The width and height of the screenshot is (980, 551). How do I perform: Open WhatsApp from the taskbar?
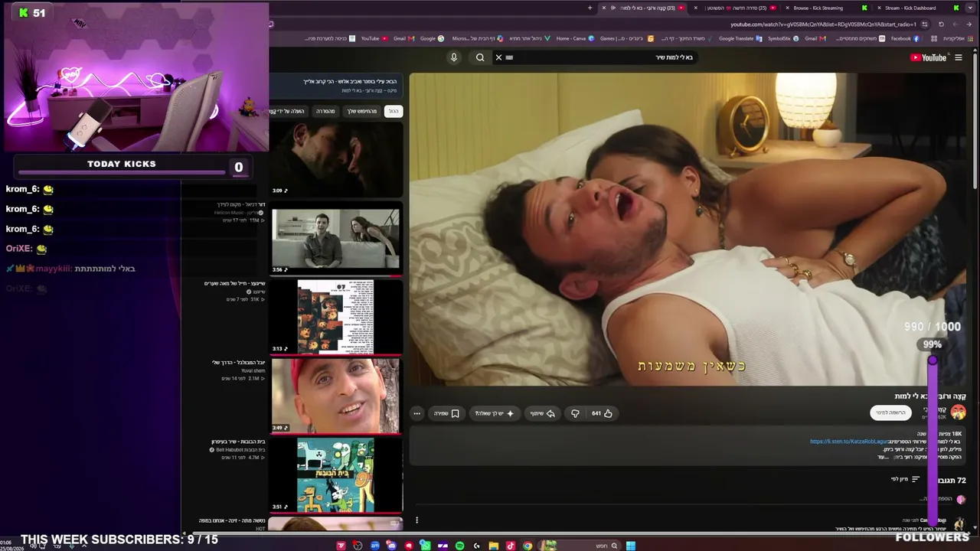point(425,546)
